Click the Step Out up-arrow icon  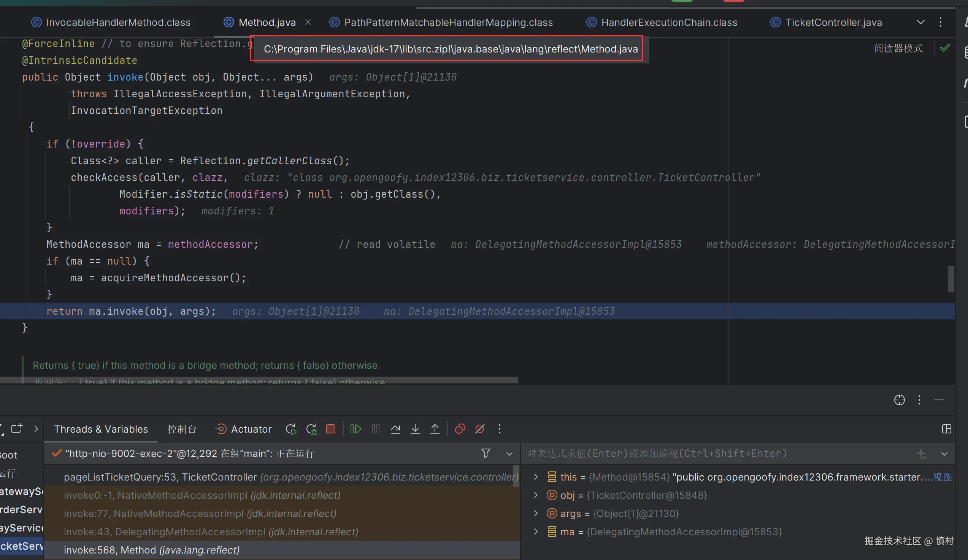point(435,429)
